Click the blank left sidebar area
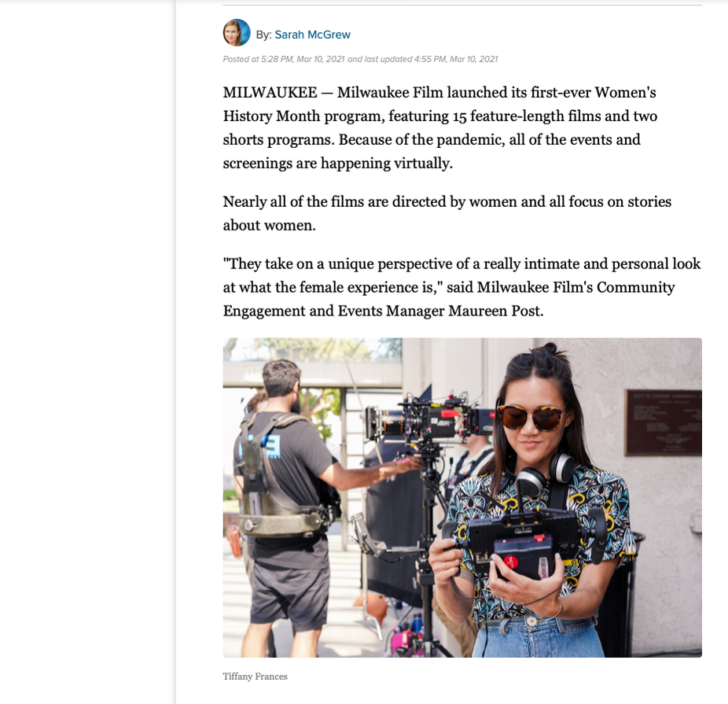 pyautogui.click(x=88, y=352)
